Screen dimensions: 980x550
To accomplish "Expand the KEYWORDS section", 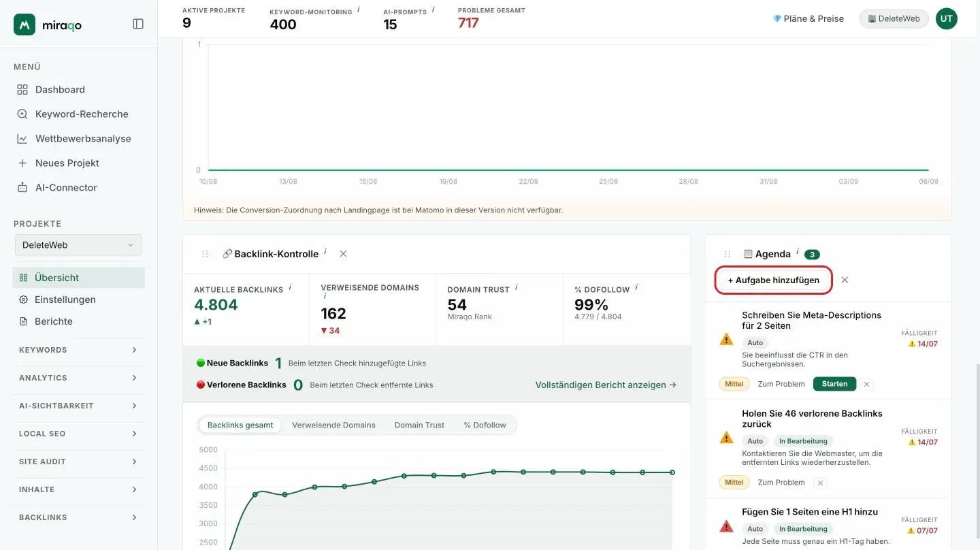I will 78,350.
